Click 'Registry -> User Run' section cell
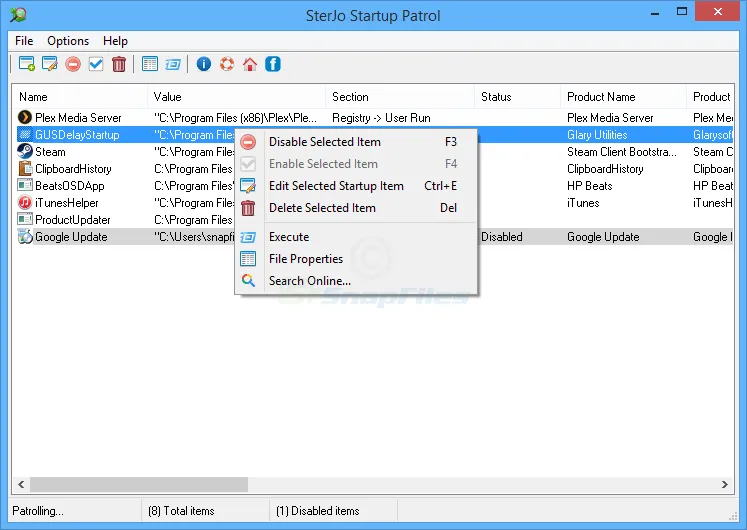Screen dimensions: 747x530 point(381,118)
